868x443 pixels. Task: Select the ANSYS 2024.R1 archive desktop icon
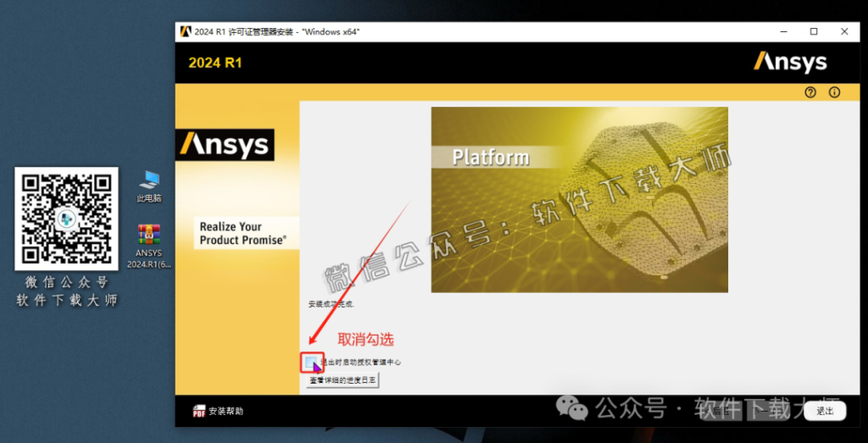(149, 246)
